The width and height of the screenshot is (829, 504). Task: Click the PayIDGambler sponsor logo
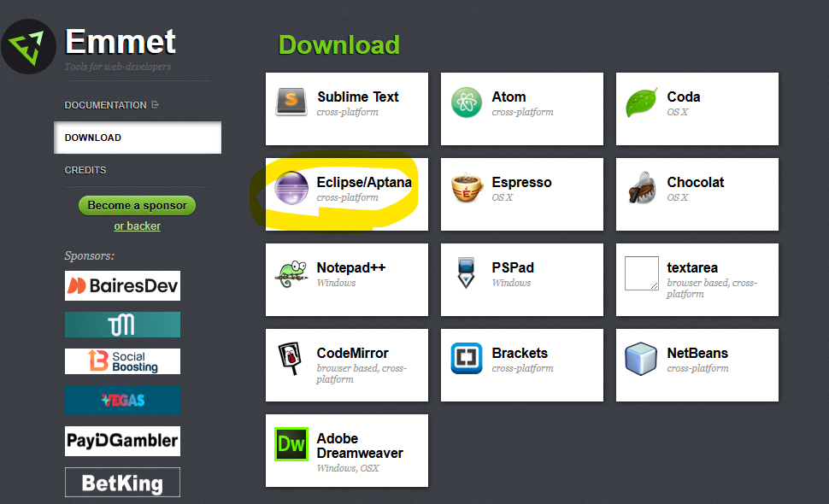pyautogui.click(x=123, y=441)
